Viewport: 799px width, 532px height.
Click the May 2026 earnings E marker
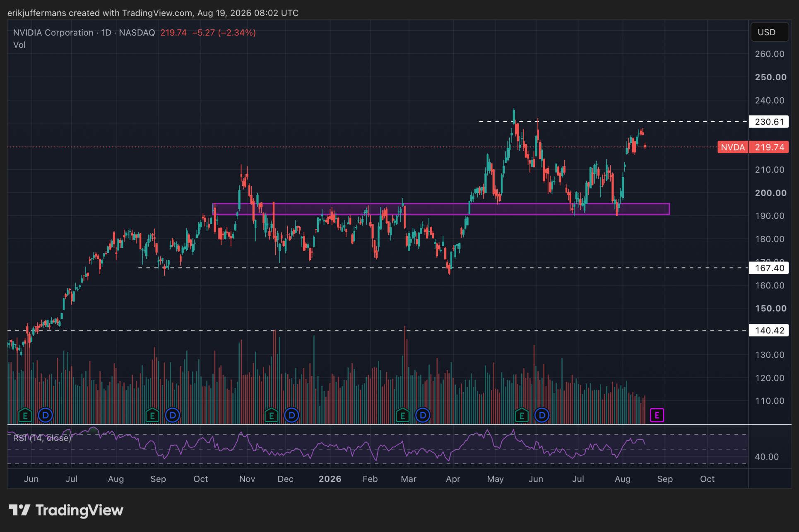pos(522,415)
